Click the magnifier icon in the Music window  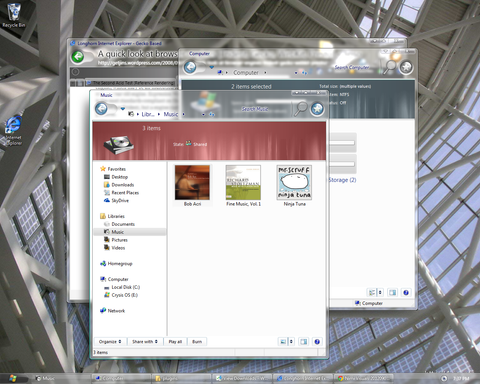click(x=301, y=109)
